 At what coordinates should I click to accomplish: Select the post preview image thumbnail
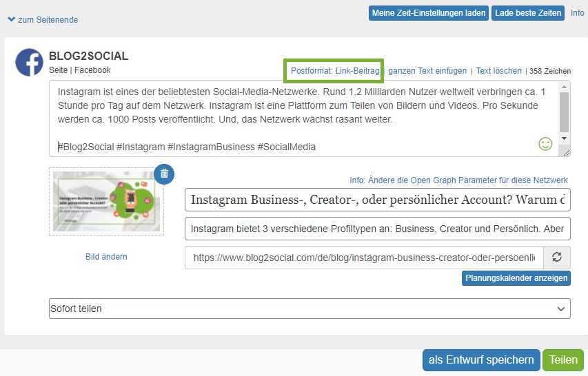point(106,202)
